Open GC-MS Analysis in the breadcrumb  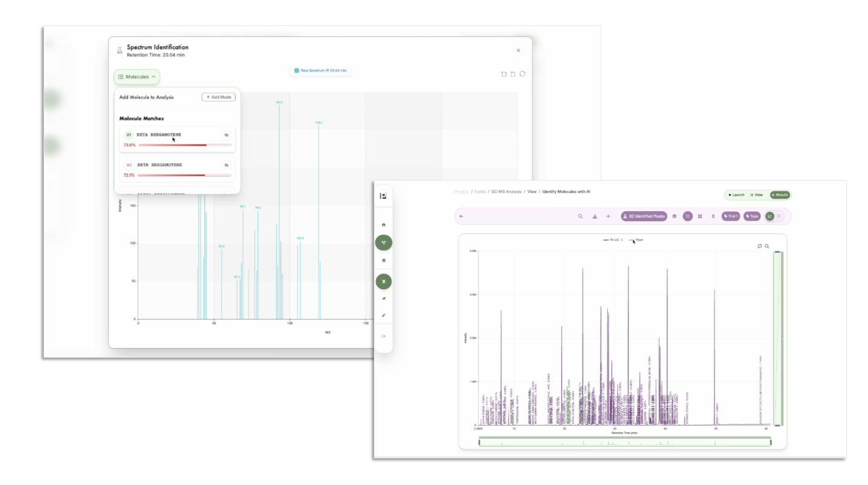point(506,192)
